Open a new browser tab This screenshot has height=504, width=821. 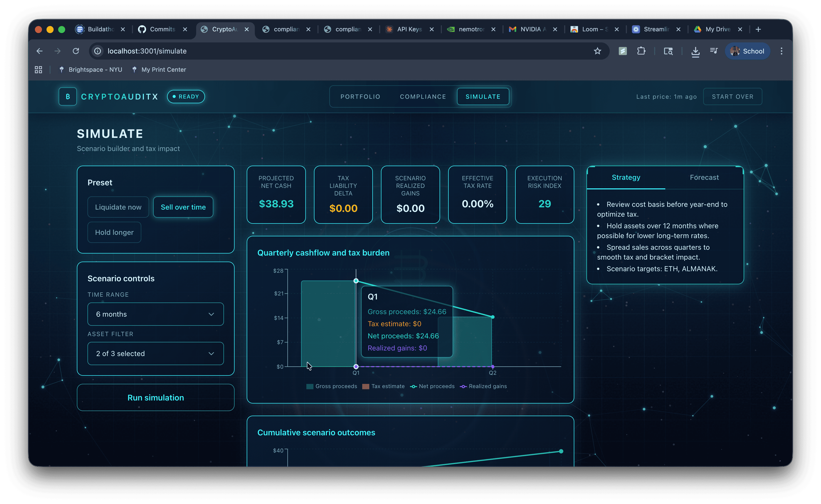pos(758,29)
